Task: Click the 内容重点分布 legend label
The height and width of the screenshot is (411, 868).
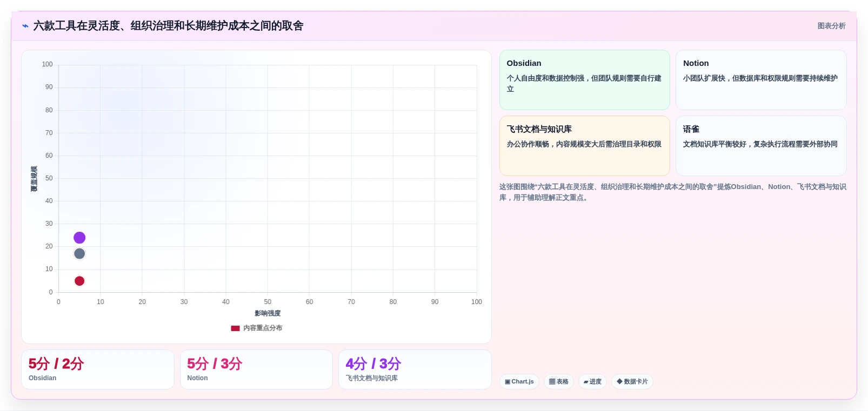Action: 263,328
